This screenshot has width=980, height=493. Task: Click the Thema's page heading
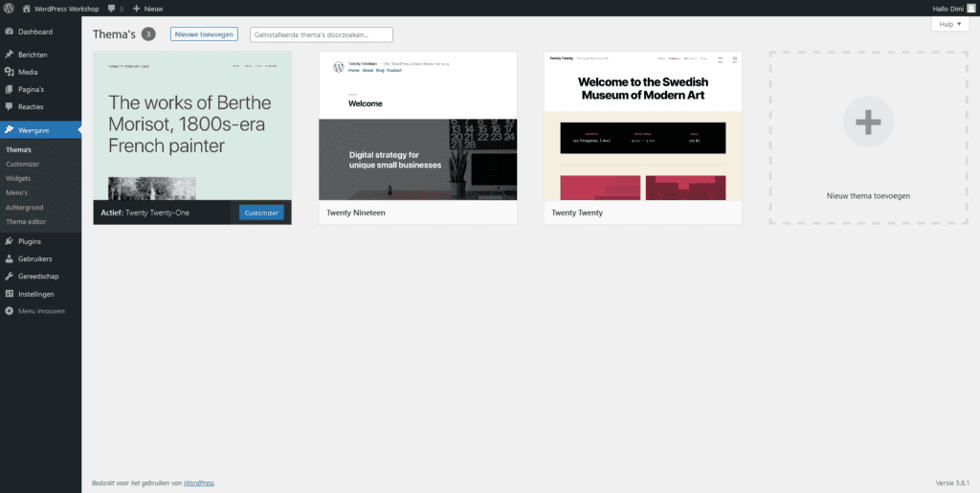pyautogui.click(x=114, y=34)
